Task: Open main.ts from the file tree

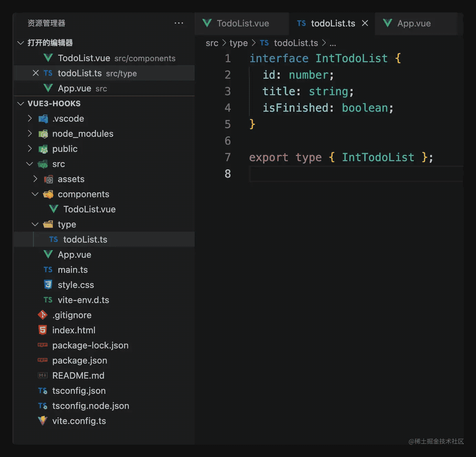Action: tap(73, 270)
